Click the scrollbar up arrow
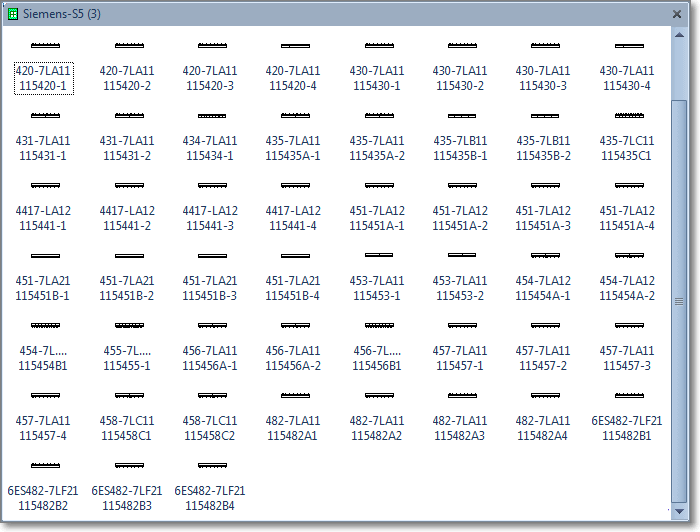 pos(679,35)
